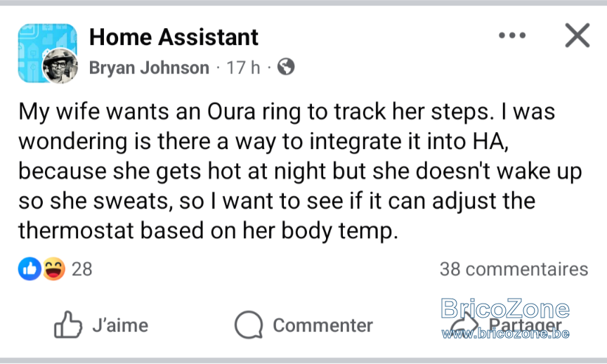Click the Commenter button label
The height and width of the screenshot is (364, 607).
pos(323,325)
